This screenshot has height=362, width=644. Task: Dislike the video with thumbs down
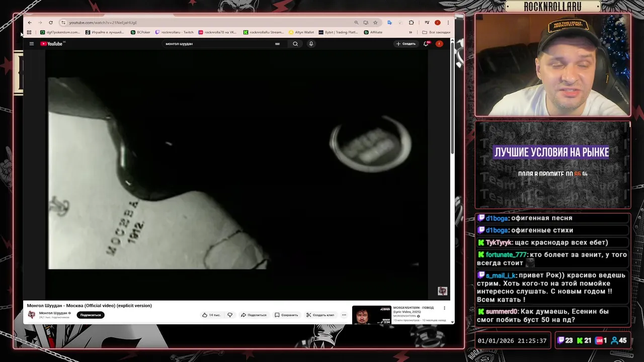(x=230, y=315)
